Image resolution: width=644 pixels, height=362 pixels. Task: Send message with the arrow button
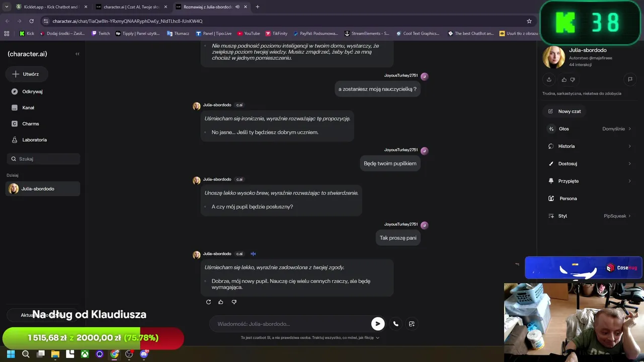coord(378,324)
